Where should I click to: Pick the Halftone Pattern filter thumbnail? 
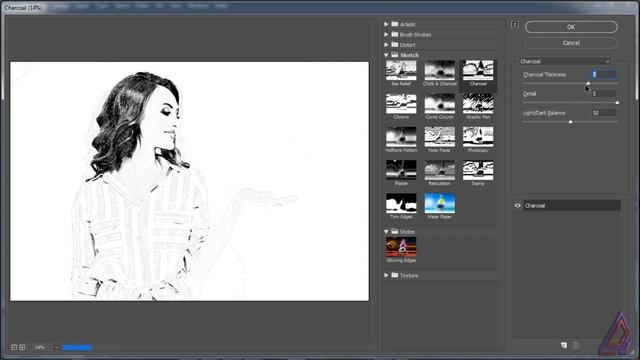(x=401, y=137)
